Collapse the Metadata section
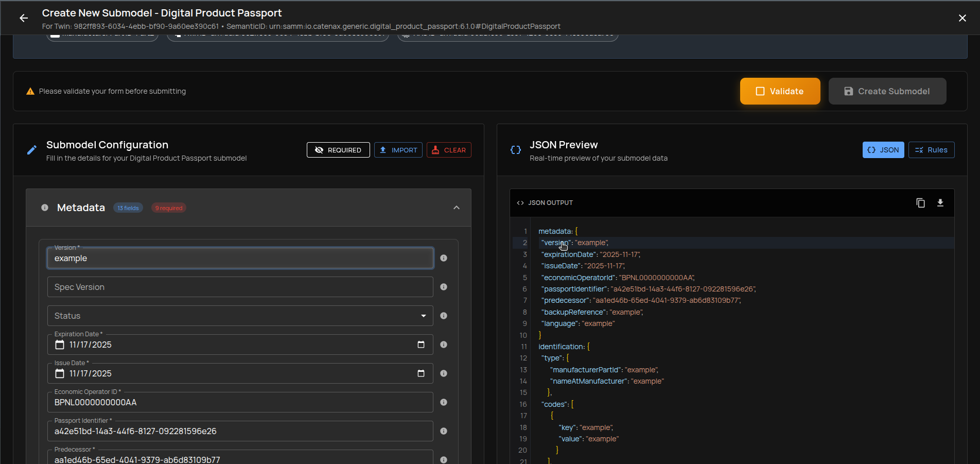Screen dimensions: 980x464 [x=457, y=208]
